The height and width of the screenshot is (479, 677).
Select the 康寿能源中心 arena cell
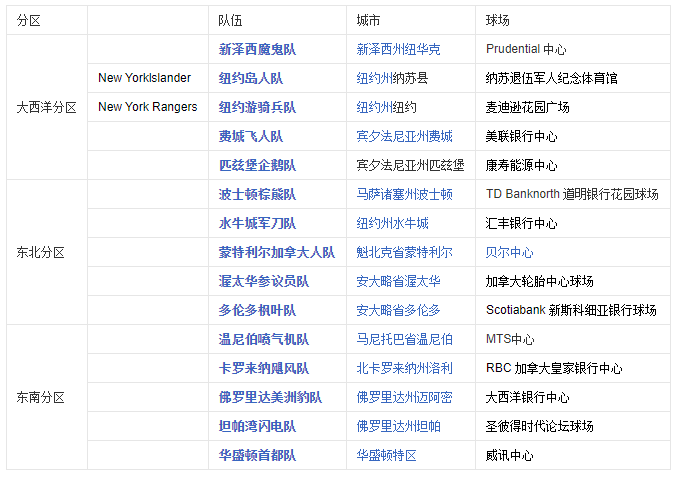coord(573,165)
